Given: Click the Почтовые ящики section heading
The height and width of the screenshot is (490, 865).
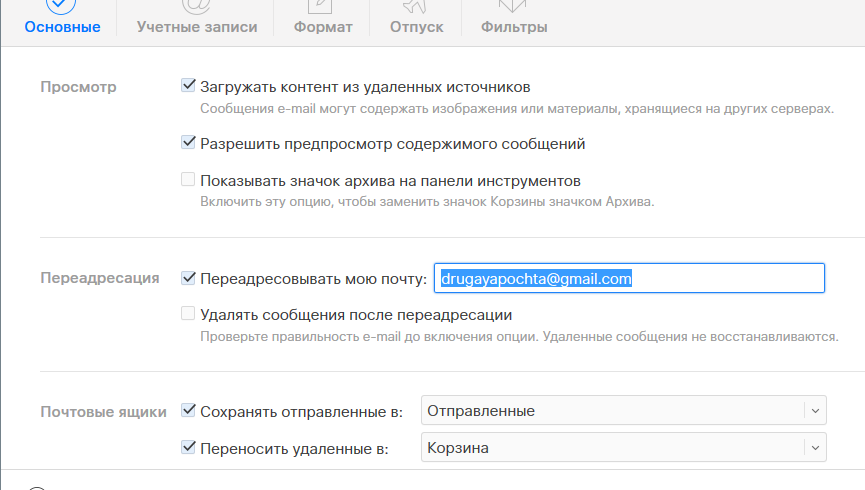Looking at the screenshot, I should [x=104, y=412].
